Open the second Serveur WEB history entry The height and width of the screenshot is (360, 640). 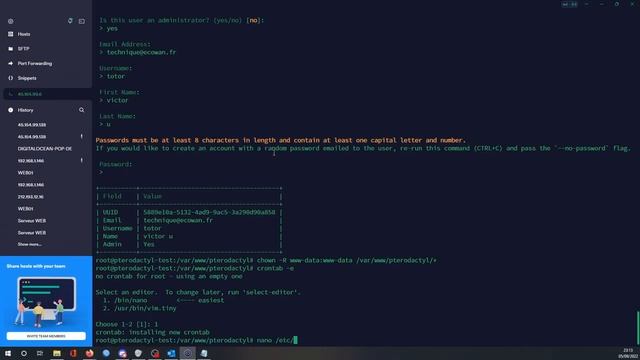[32, 233]
